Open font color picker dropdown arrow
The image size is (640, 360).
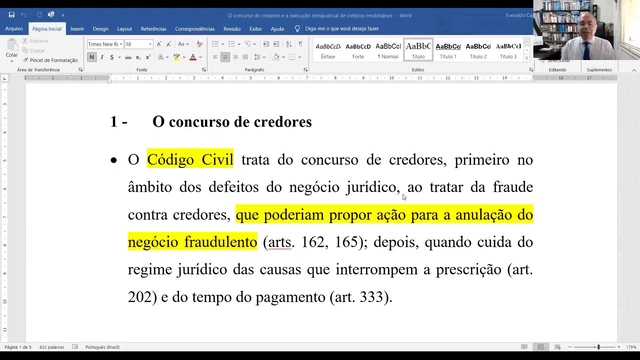(200, 58)
